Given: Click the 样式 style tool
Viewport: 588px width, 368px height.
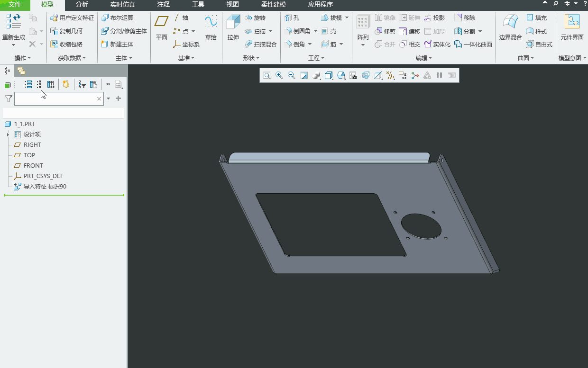Looking at the screenshot, I should tap(536, 31).
